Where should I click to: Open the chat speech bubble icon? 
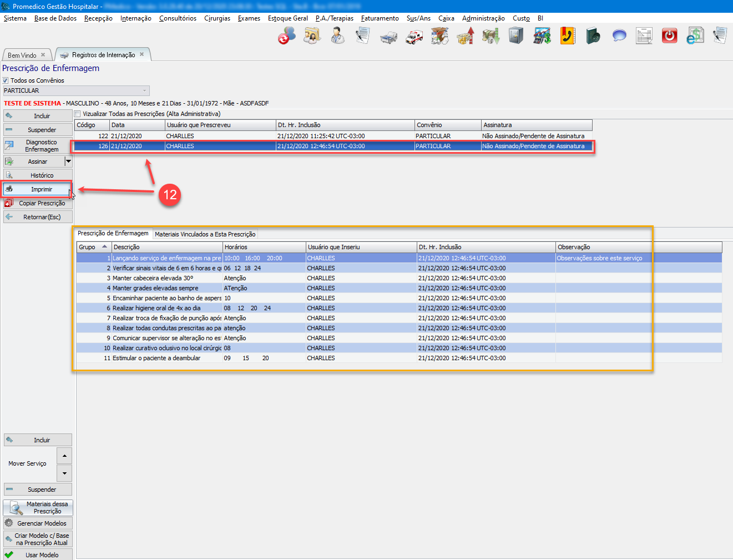[x=619, y=37]
